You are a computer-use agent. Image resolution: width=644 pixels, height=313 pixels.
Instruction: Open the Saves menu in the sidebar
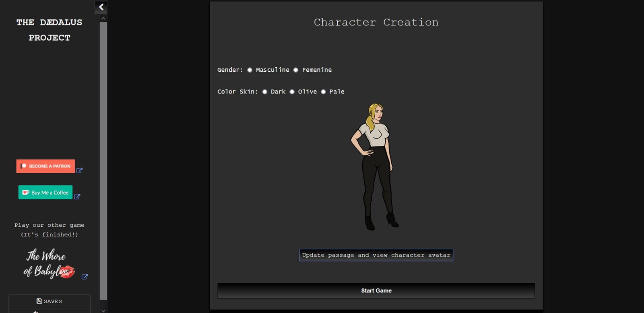tap(49, 301)
